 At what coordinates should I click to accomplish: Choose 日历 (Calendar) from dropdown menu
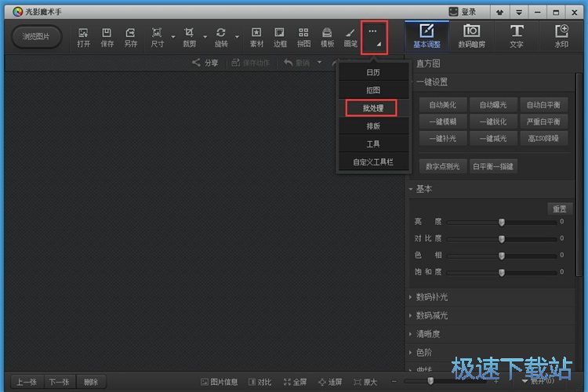pos(373,72)
